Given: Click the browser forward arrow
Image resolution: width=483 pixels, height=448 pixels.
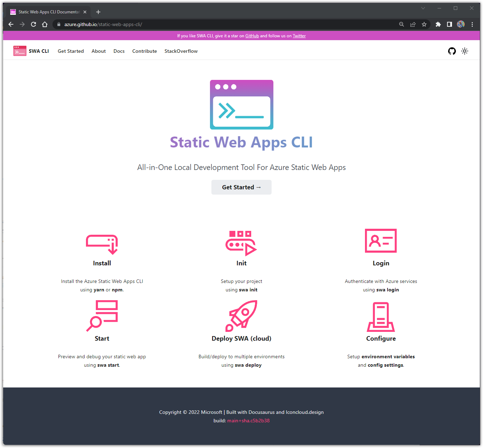Looking at the screenshot, I should pyautogui.click(x=22, y=24).
